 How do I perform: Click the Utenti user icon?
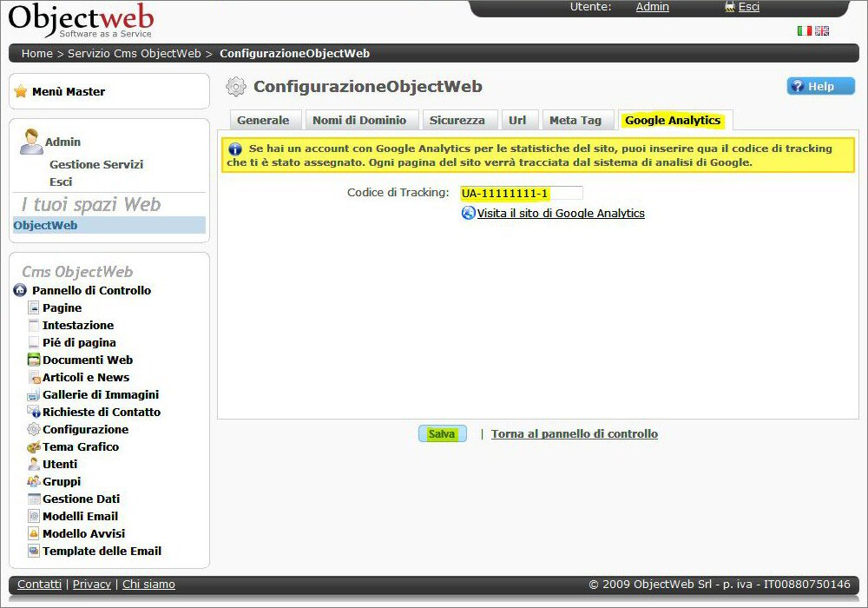coord(34,465)
